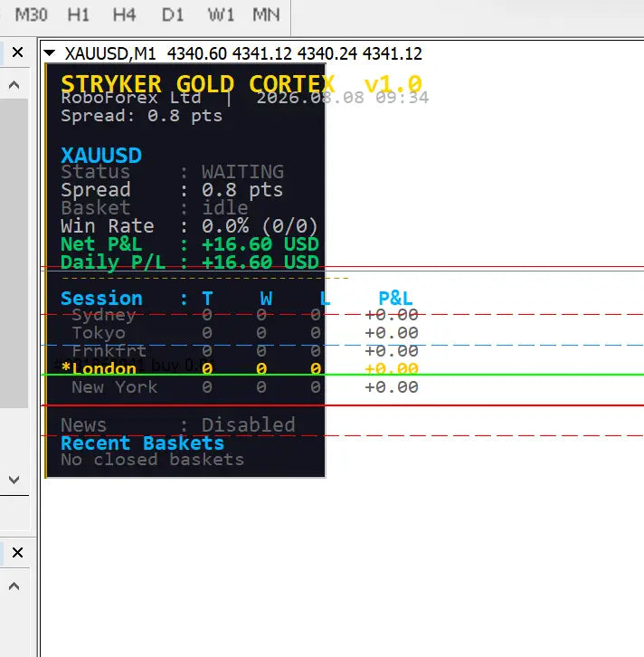Click the Sydney session row

(x=245, y=315)
